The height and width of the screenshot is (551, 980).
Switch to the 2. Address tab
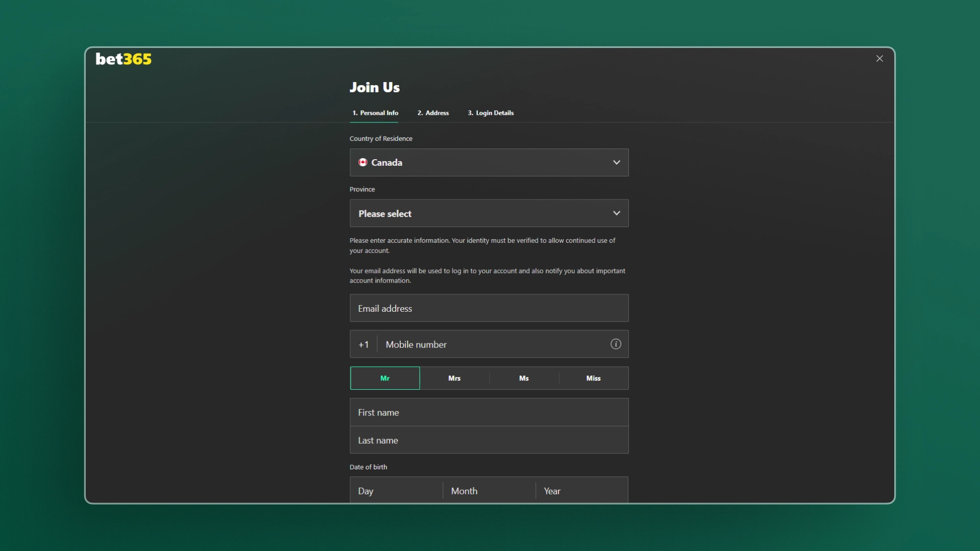[433, 113]
